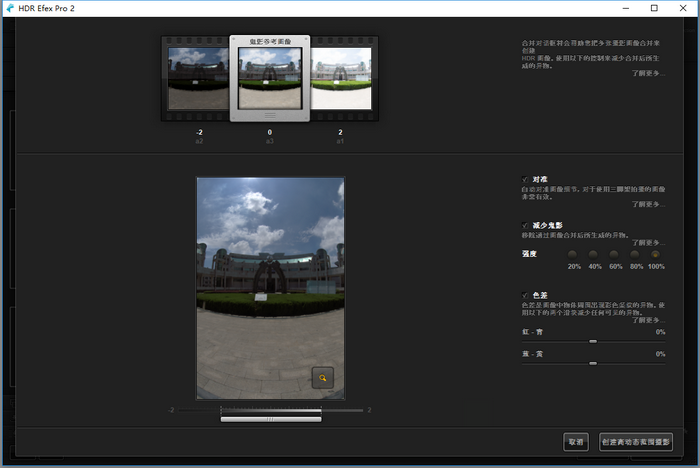Select 80% ghost reduction strength
This screenshot has width=700, height=468.
coord(634,255)
